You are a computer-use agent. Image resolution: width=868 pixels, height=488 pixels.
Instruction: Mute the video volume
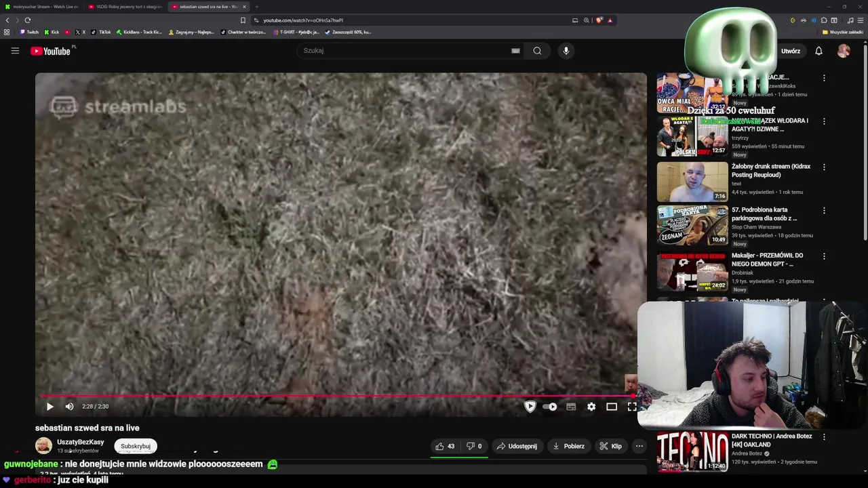[69, 407]
